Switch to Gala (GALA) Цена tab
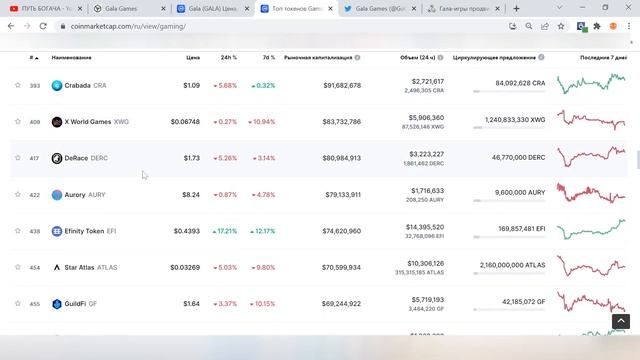 (212, 8)
